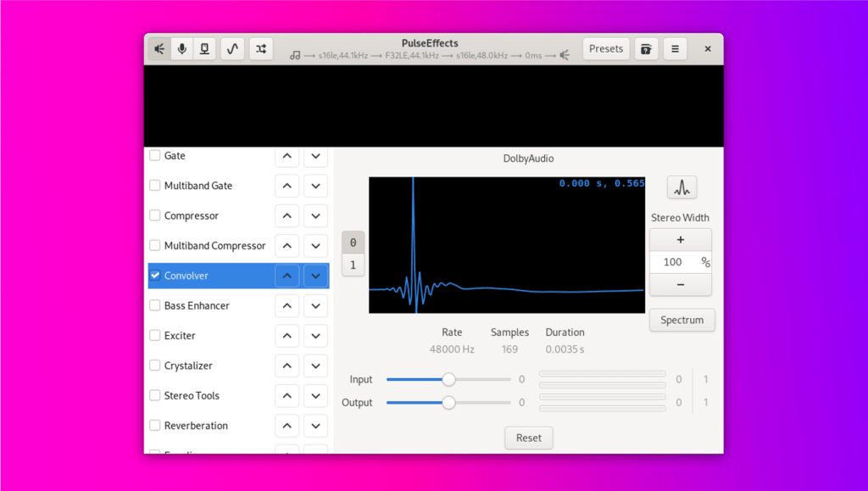Screen dimensions: 868x491
Task: Click the shuffle arrows icon in header
Action: pyautogui.click(x=261, y=49)
